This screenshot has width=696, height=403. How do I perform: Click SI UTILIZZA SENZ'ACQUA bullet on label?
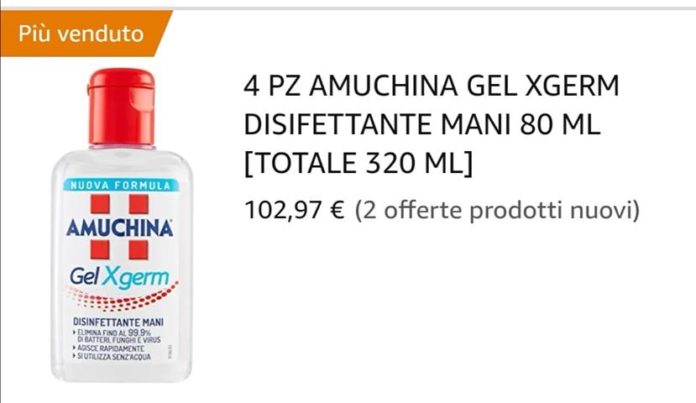111,356
